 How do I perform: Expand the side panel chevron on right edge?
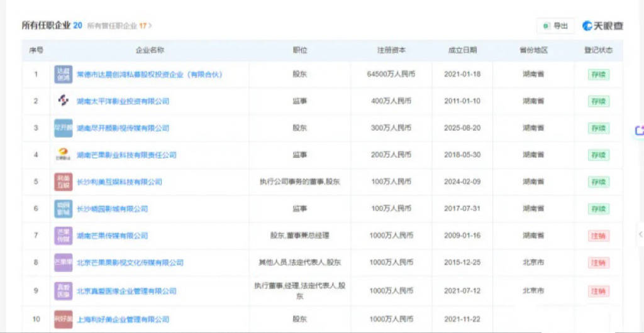point(640,234)
